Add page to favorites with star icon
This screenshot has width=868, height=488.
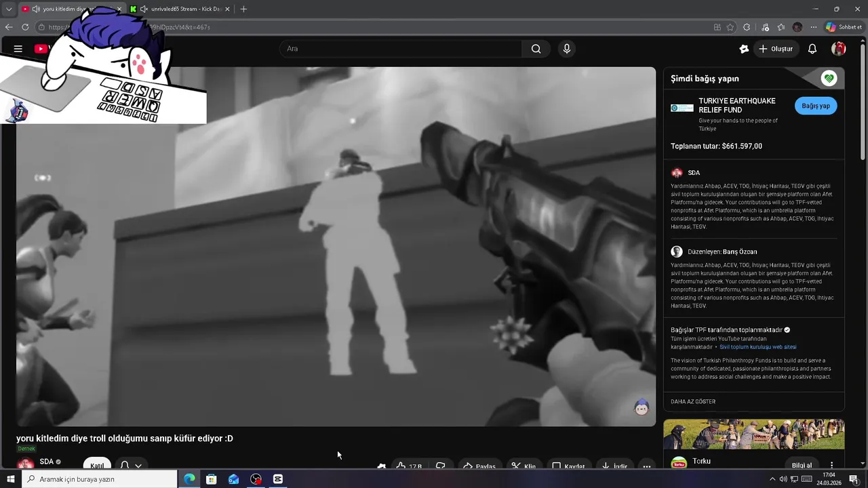point(730,27)
